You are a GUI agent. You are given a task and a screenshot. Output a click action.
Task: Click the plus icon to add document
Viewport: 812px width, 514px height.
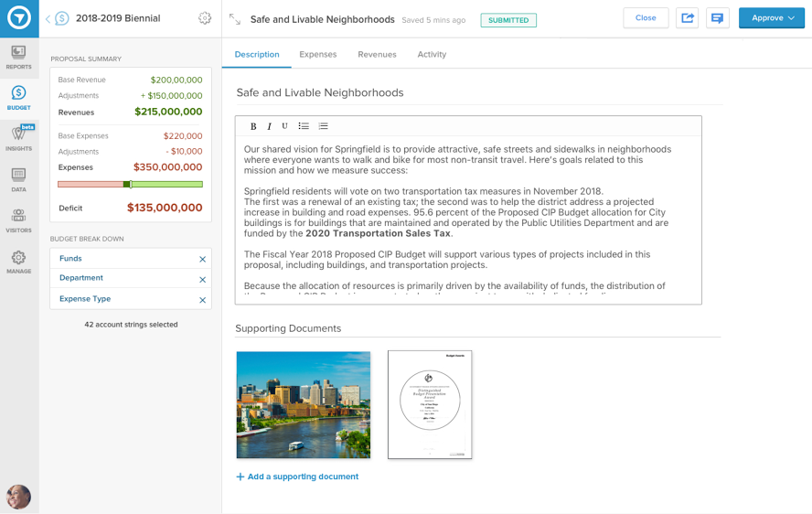[x=240, y=477]
